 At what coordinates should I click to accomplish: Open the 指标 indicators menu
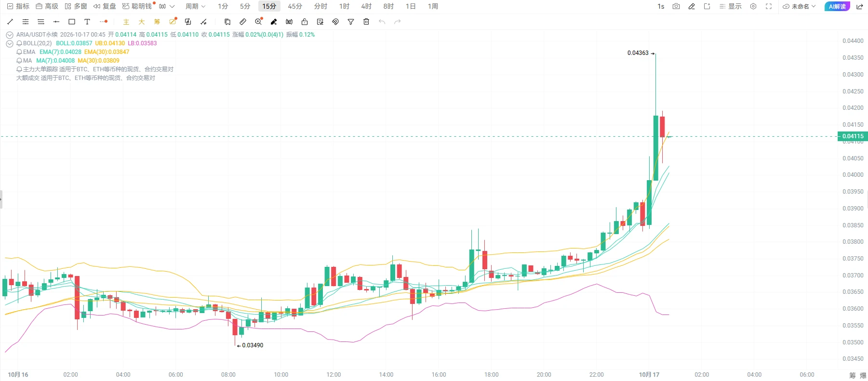tap(18, 6)
